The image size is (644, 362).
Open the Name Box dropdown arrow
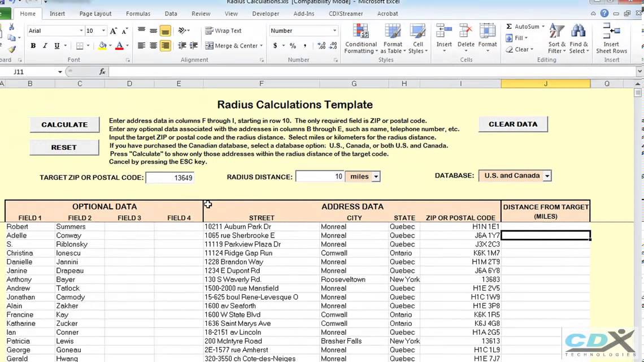(59, 72)
